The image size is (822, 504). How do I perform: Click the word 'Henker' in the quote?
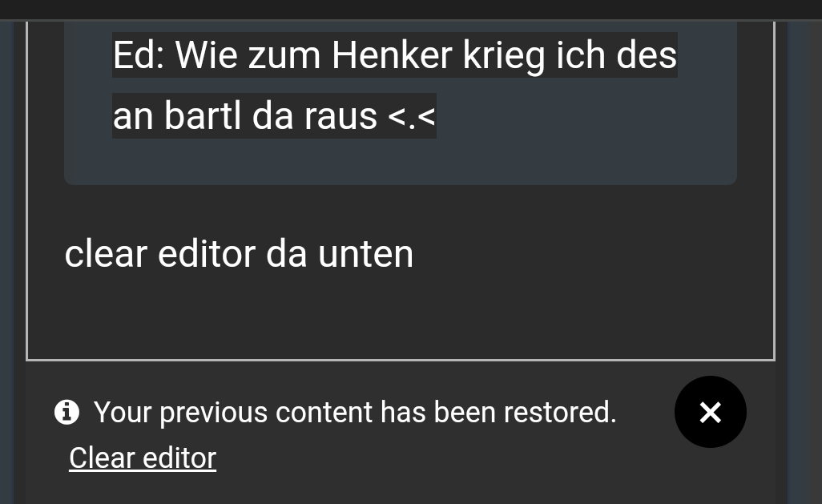click(x=392, y=55)
